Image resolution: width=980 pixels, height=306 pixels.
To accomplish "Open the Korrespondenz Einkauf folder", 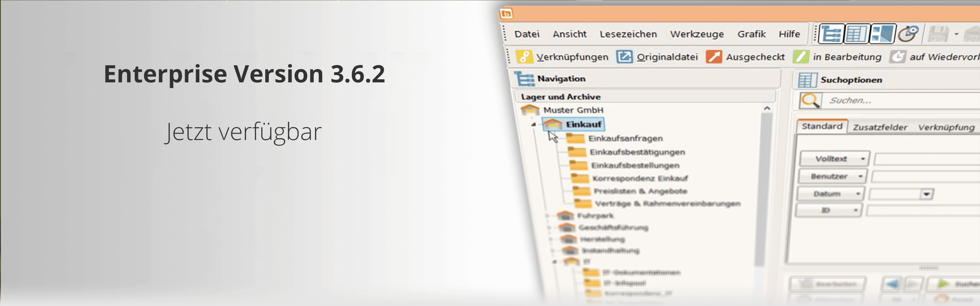I will point(640,178).
